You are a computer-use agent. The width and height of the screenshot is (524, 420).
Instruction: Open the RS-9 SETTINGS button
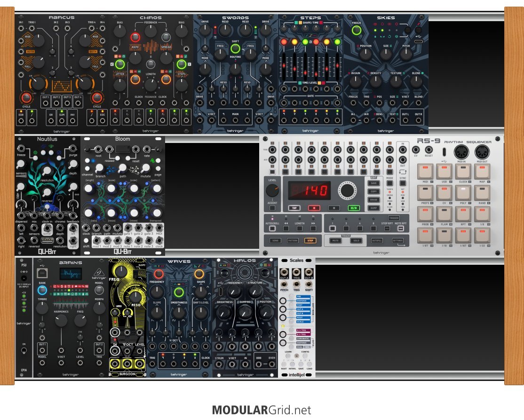[x=397, y=241]
